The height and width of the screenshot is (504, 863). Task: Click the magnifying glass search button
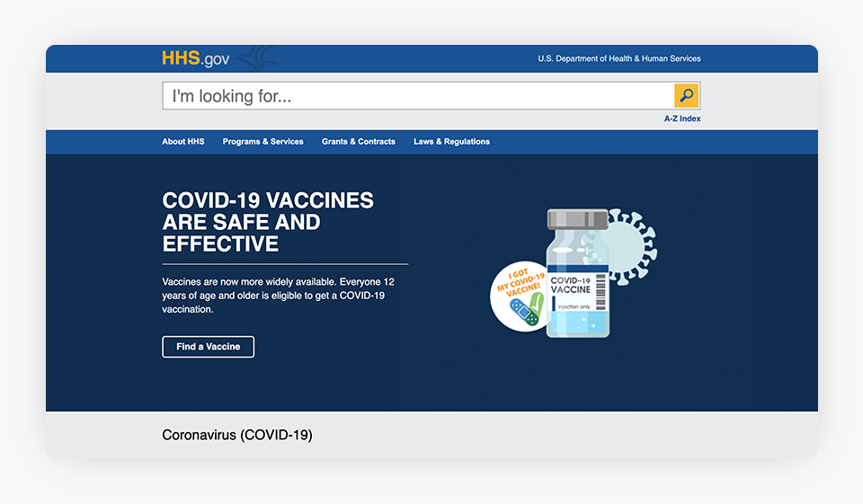pos(686,95)
